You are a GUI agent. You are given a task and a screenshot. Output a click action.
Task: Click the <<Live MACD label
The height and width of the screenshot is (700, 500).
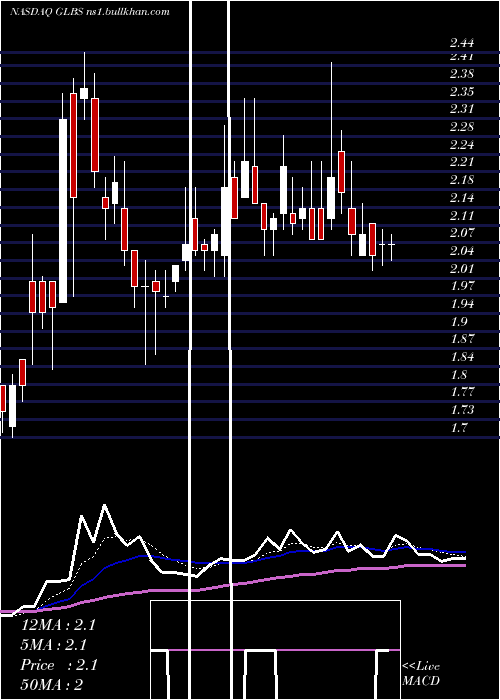coord(421,674)
